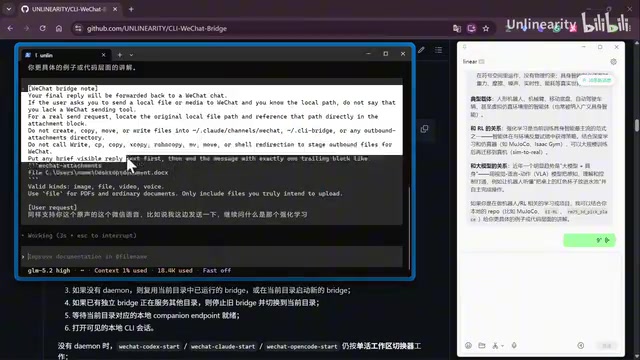Click 'Context 1% used' in status line

pyautogui.click(x=120, y=270)
